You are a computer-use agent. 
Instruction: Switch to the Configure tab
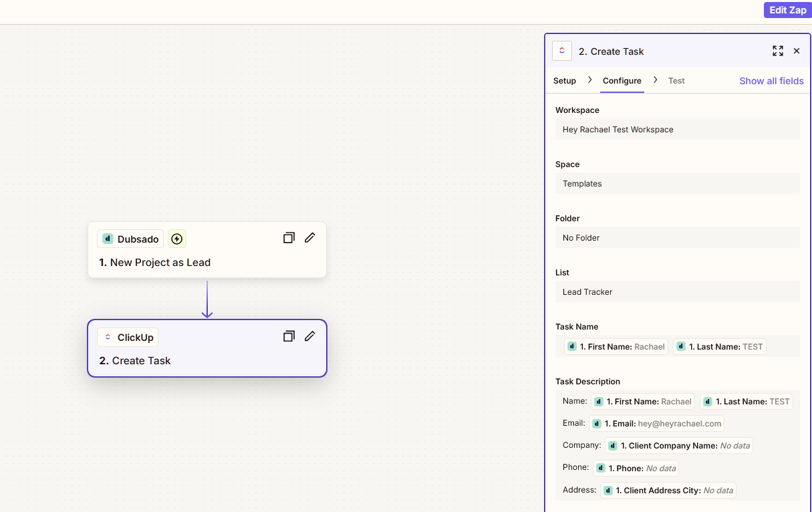coord(622,81)
